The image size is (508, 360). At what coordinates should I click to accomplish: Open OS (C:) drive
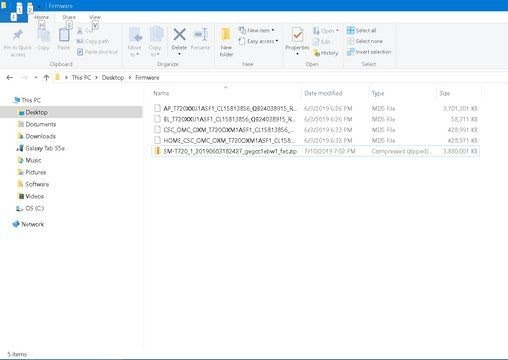[x=30, y=208]
